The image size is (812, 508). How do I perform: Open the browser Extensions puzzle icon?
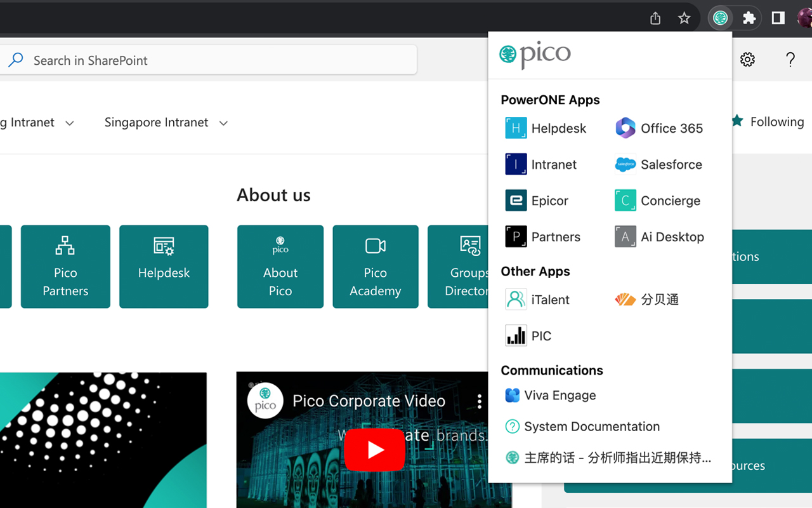(749, 18)
